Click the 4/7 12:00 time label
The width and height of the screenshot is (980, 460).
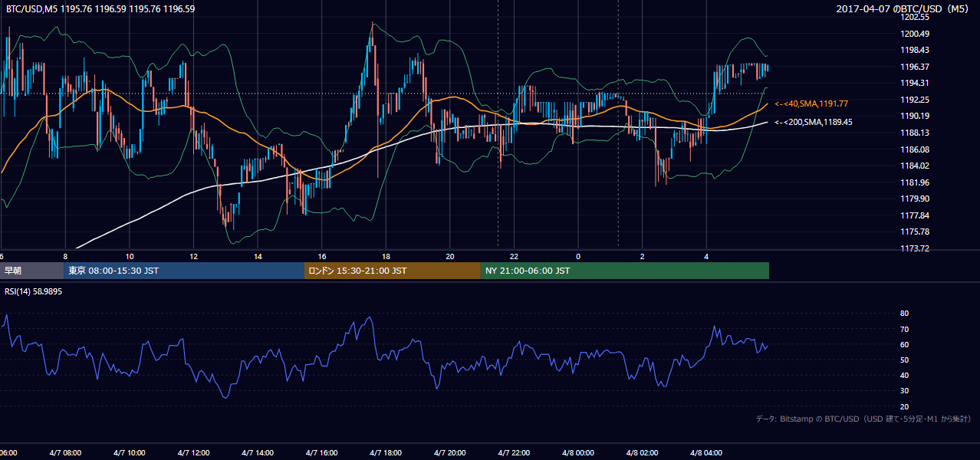[x=194, y=453]
